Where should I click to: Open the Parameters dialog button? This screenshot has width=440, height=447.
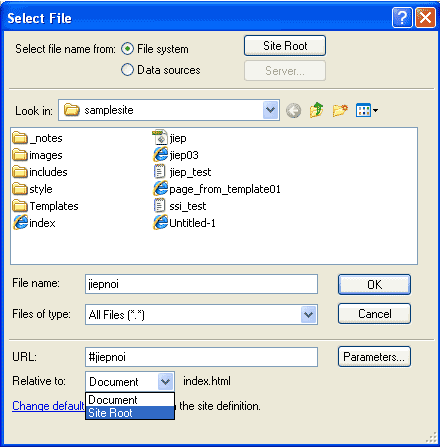pyautogui.click(x=374, y=357)
